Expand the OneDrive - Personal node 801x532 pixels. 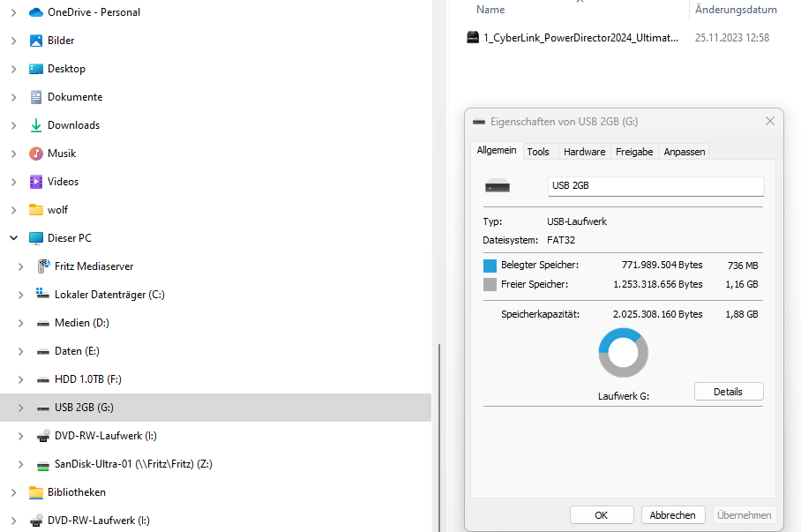(14, 12)
